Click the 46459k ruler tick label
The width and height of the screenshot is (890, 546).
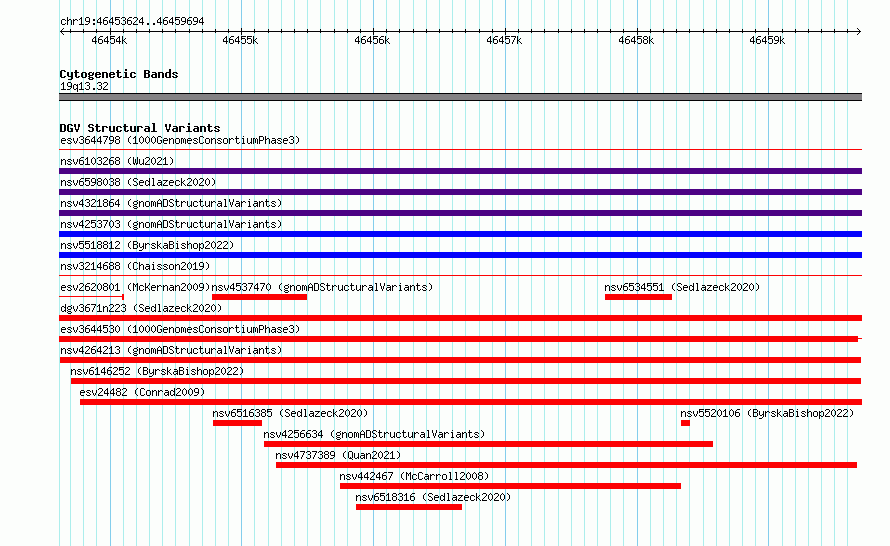click(767, 40)
